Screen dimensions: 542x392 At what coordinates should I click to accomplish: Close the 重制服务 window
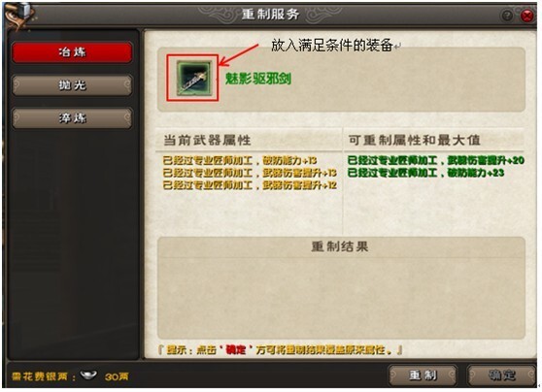click(x=526, y=16)
